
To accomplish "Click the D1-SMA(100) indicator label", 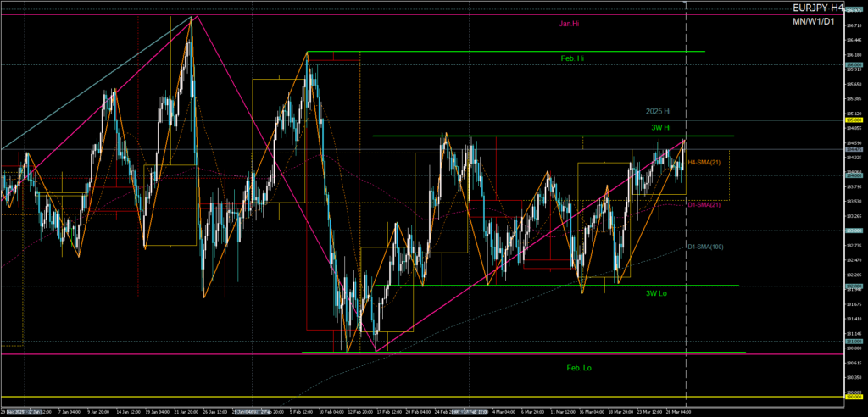I will pyautogui.click(x=704, y=247).
